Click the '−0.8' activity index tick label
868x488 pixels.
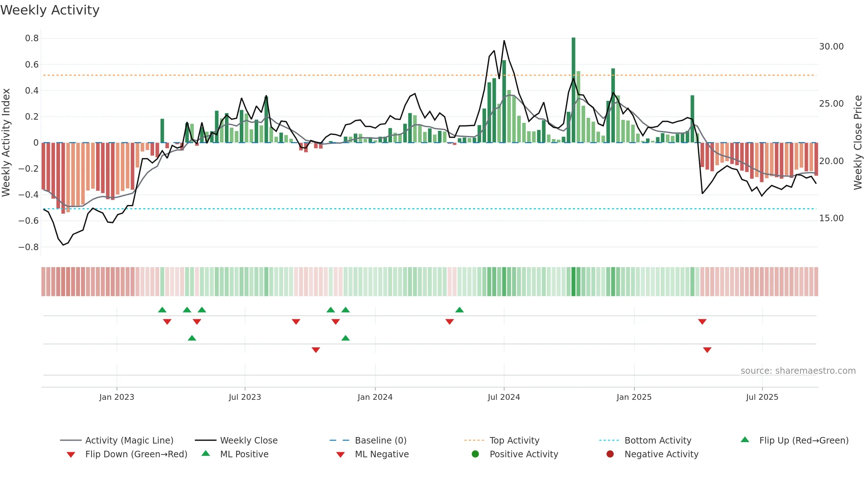[x=29, y=247]
